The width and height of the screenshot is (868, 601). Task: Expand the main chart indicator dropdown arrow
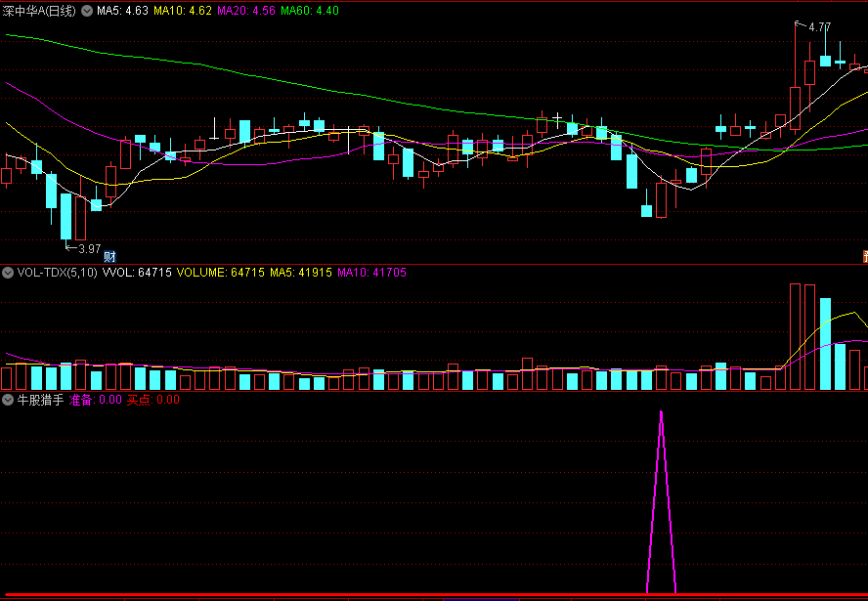click(x=87, y=11)
